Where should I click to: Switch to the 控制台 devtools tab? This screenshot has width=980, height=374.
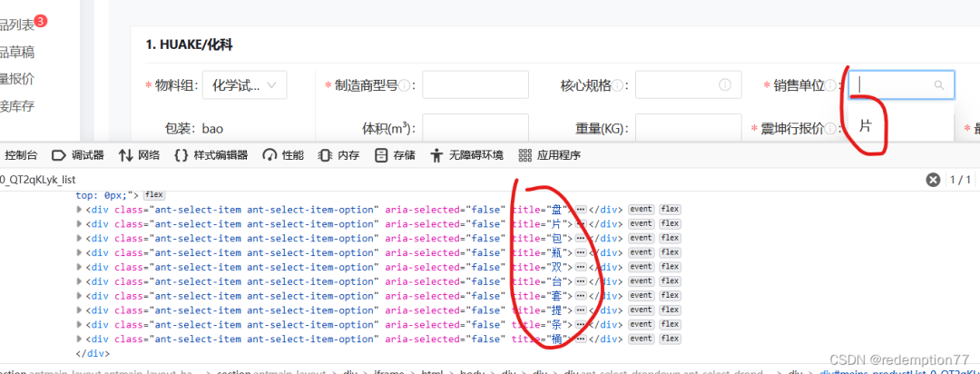tap(21, 155)
